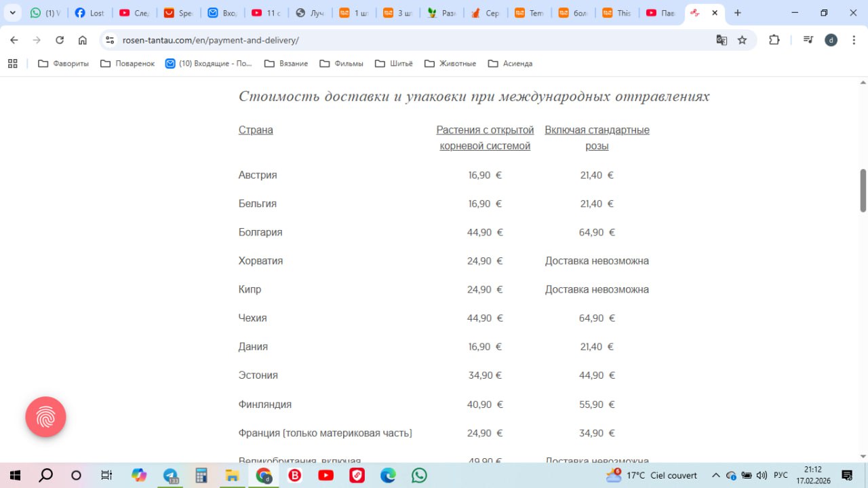Image resolution: width=868 pixels, height=488 pixels.
Task: Click the red fingerprint floating button
Action: point(45,417)
